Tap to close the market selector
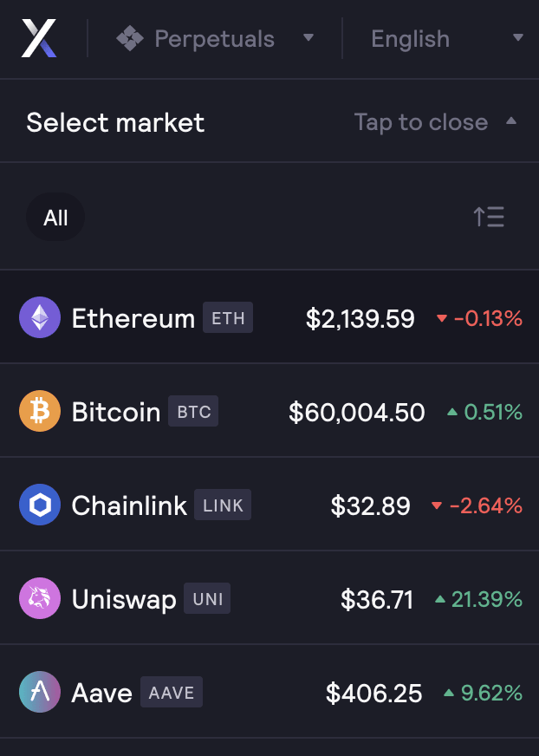 coord(421,122)
